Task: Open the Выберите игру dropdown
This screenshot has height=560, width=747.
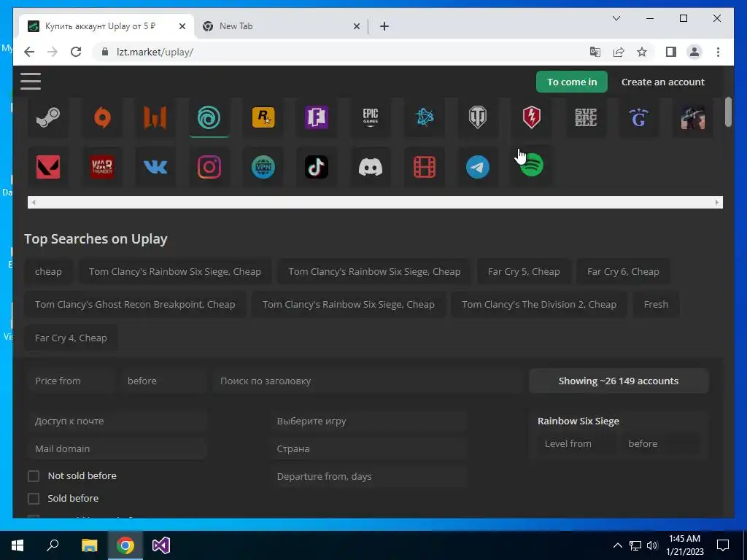Action: click(x=368, y=421)
